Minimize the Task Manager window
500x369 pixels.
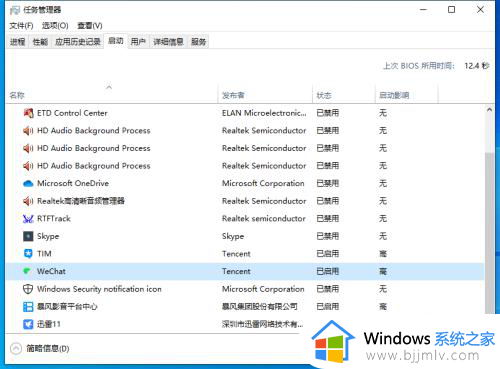(424, 10)
